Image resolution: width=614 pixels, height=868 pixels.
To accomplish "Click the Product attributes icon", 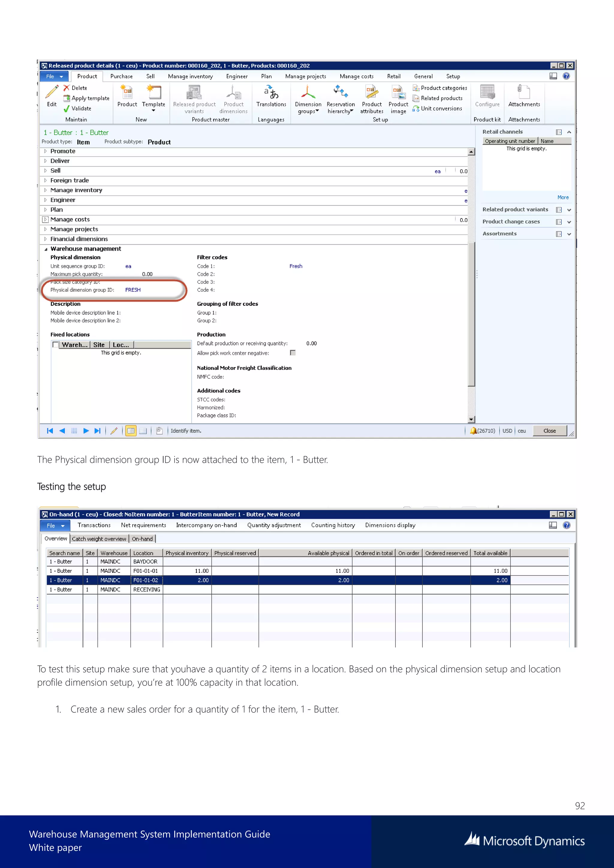I will [x=372, y=92].
